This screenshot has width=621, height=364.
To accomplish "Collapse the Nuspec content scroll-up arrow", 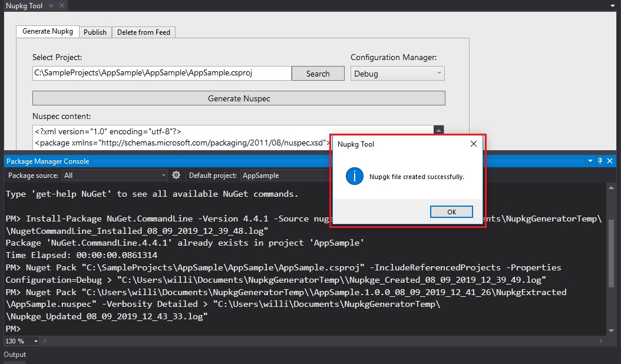I will pyautogui.click(x=438, y=130).
